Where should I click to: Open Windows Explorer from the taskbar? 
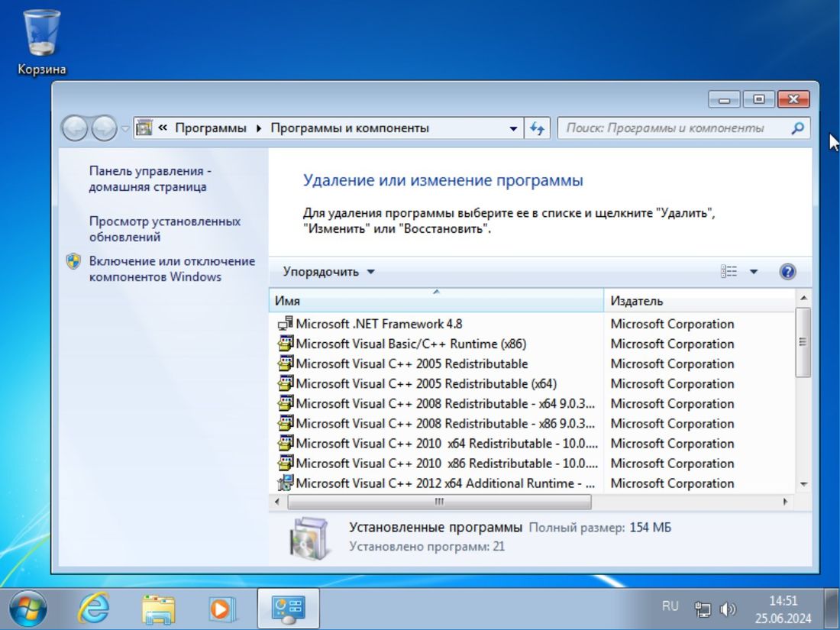(x=157, y=609)
